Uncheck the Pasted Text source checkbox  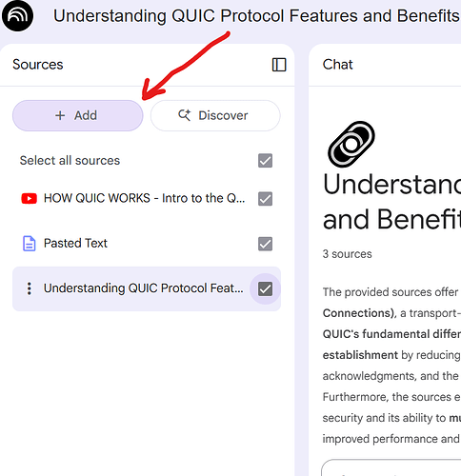[x=265, y=244]
